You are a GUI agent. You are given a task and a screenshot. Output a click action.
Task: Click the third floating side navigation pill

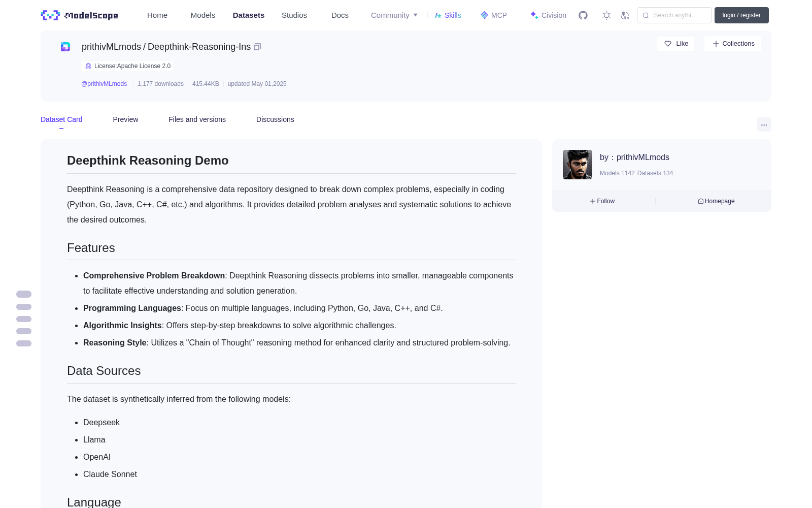24,319
